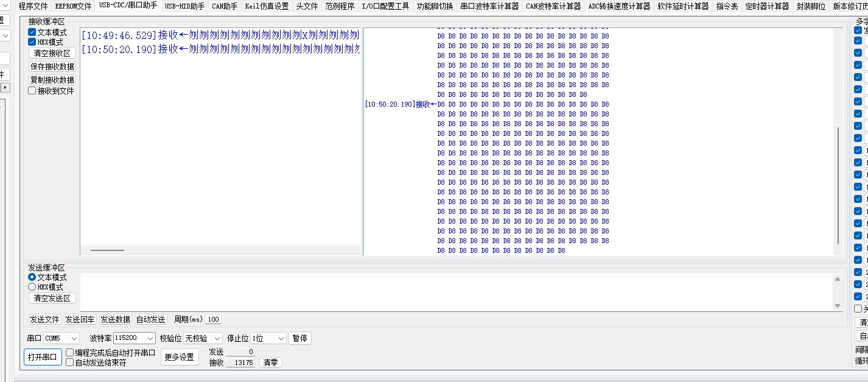This screenshot has width=868, height=382.
Task: Switch to the 功能脚切换 tab
Action: pyautogui.click(x=435, y=7)
